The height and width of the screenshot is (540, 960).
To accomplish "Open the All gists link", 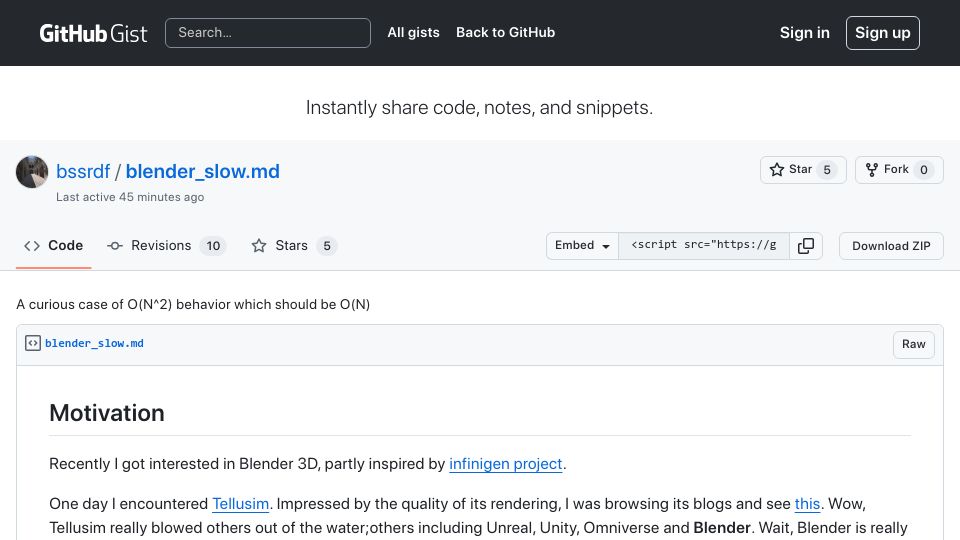I will point(413,32).
